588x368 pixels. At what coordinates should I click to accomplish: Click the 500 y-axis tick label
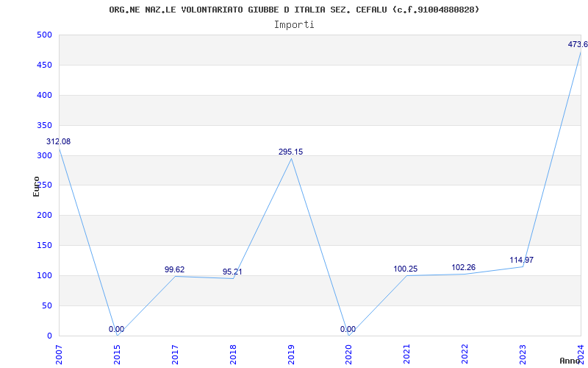[x=44, y=35]
